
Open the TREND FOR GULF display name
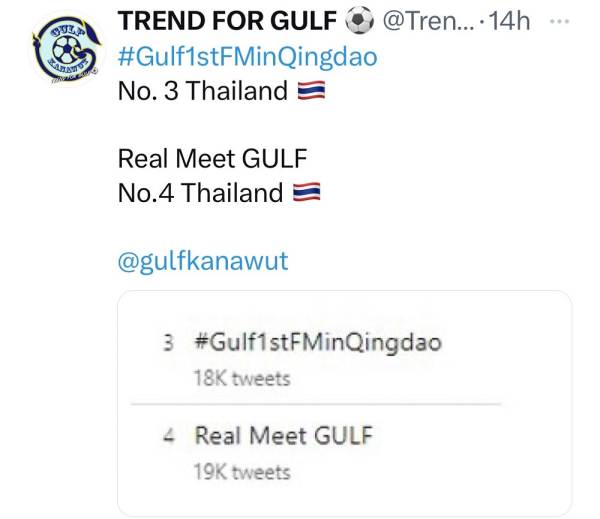point(227,21)
